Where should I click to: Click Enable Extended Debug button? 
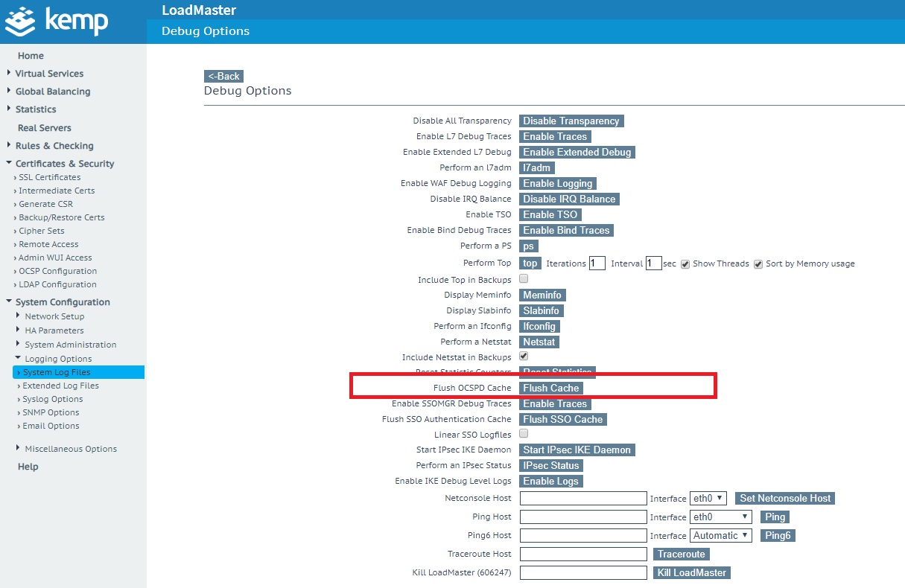click(577, 152)
